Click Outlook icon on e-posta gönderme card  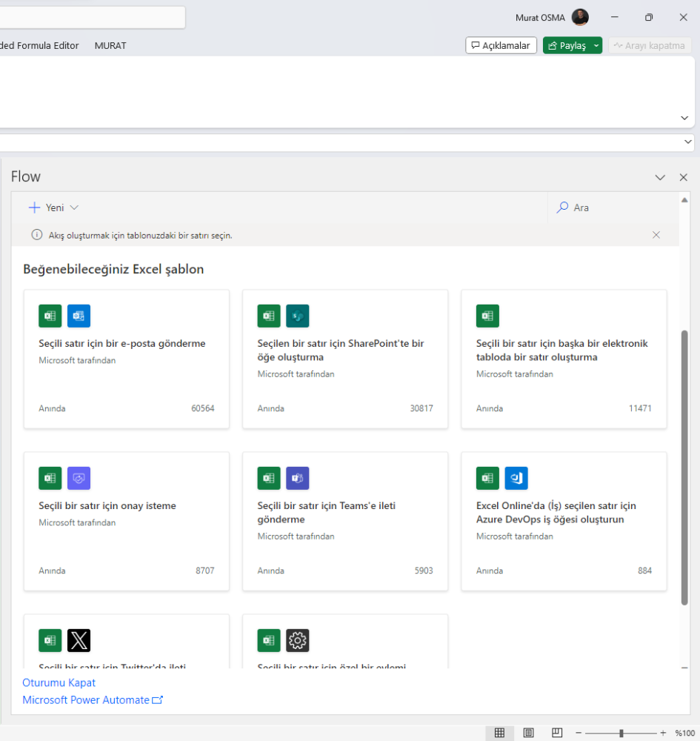pos(79,316)
